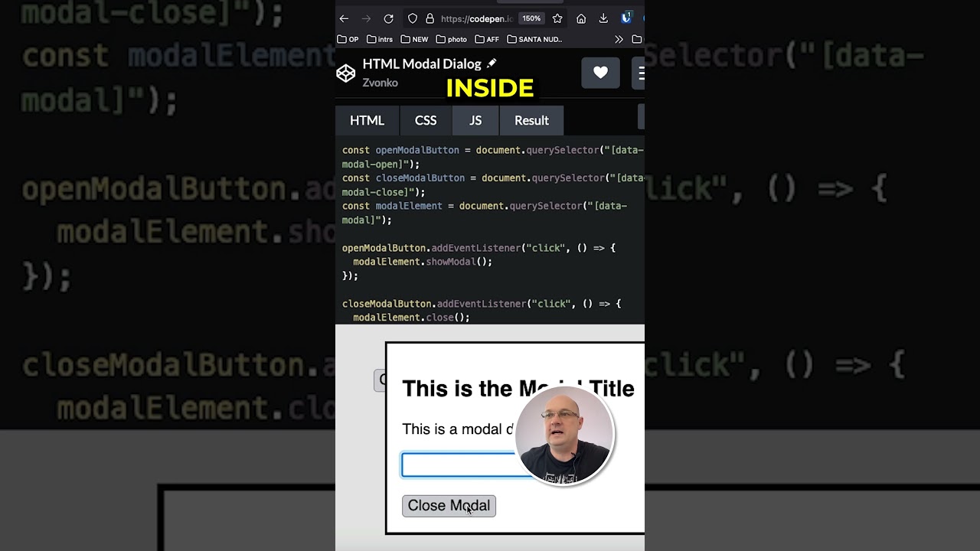Open the Zvonko author profile link
The width and height of the screenshot is (980, 551).
coord(380,83)
